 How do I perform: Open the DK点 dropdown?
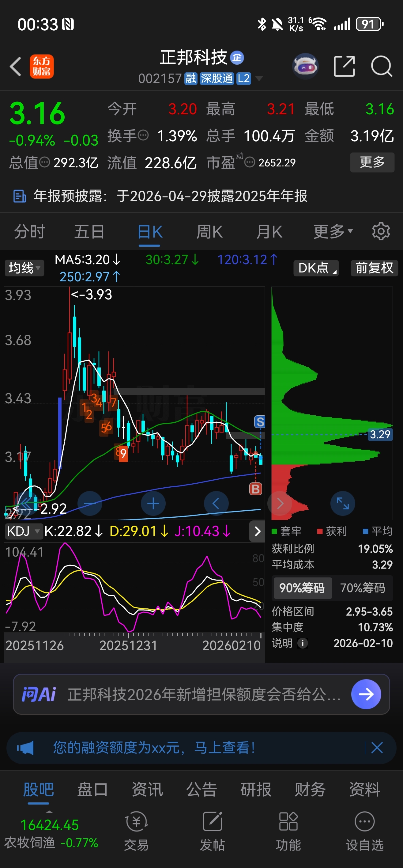click(316, 268)
